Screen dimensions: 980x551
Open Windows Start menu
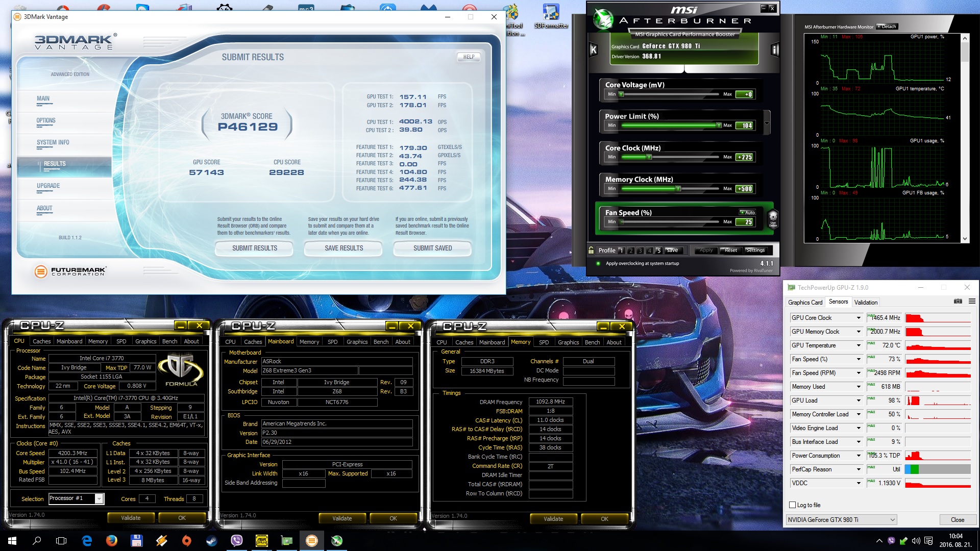point(12,540)
